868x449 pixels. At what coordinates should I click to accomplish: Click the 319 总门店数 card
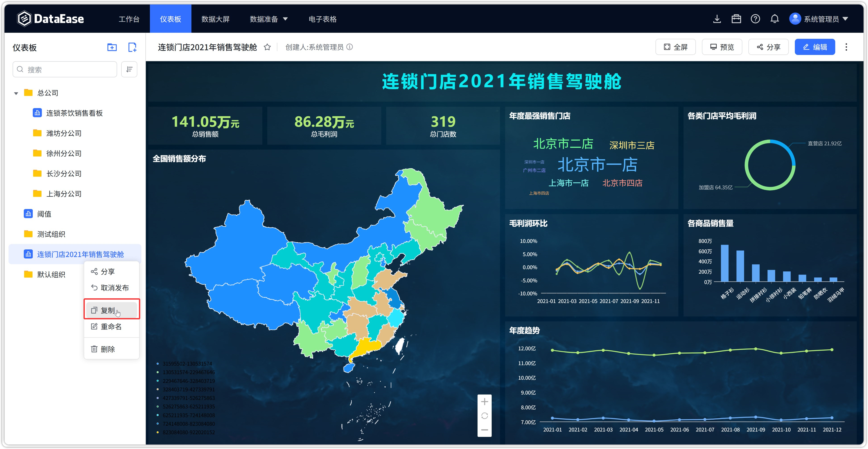coord(443,126)
